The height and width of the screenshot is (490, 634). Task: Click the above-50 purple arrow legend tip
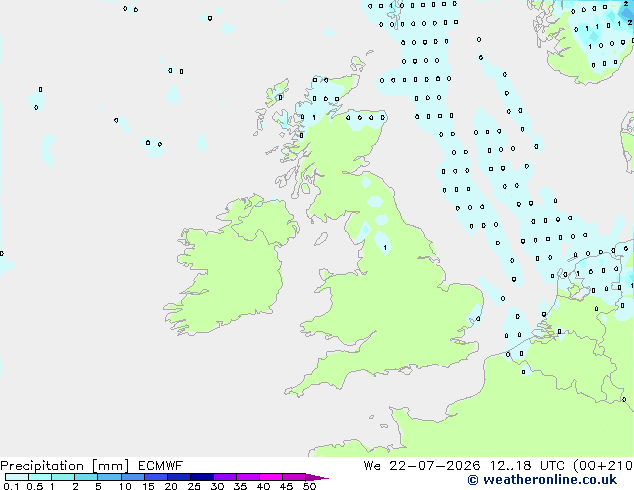click(x=317, y=477)
